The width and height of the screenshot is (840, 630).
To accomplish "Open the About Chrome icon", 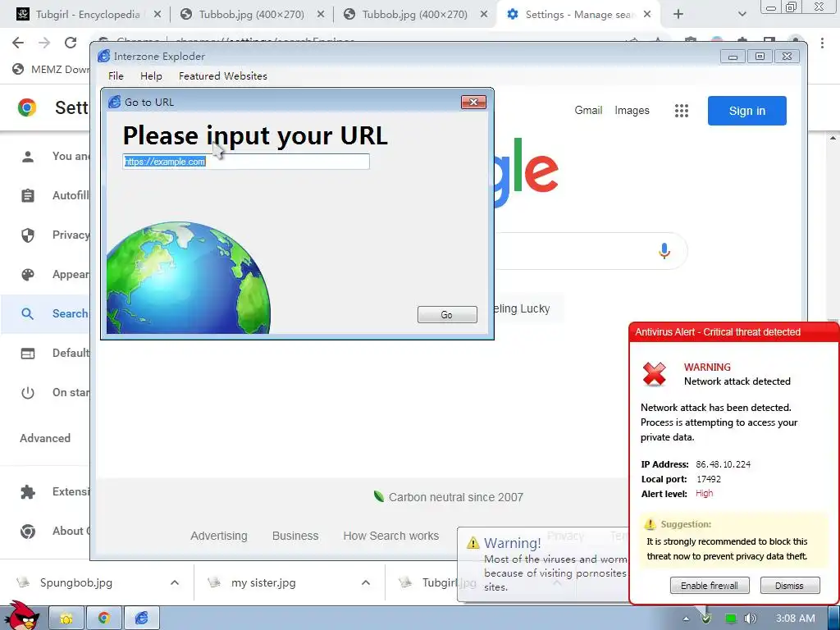I will (28, 531).
